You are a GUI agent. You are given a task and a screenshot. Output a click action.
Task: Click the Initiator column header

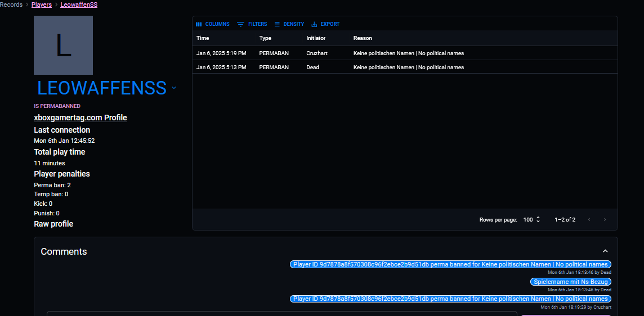click(x=316, y=38)
